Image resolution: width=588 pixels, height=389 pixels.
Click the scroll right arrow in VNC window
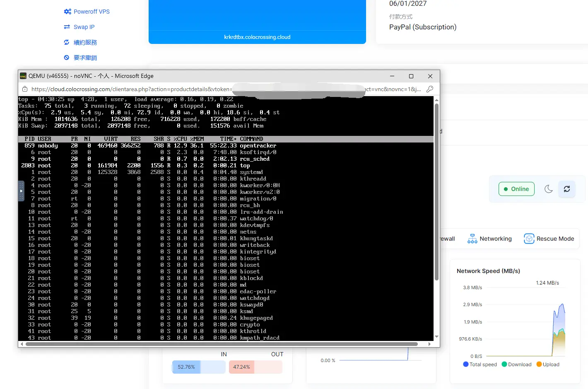pyautogui.click(x=429, y=344)
